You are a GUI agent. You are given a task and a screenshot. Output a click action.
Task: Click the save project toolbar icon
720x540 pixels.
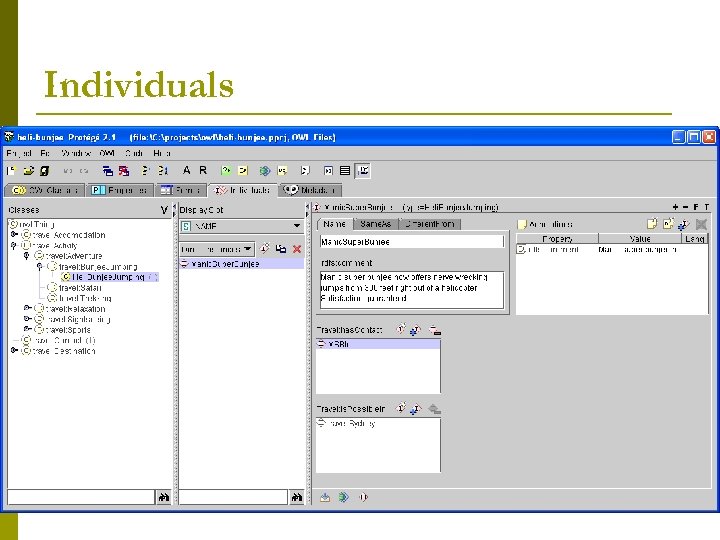pyautogui.click(x=45, y=171)
